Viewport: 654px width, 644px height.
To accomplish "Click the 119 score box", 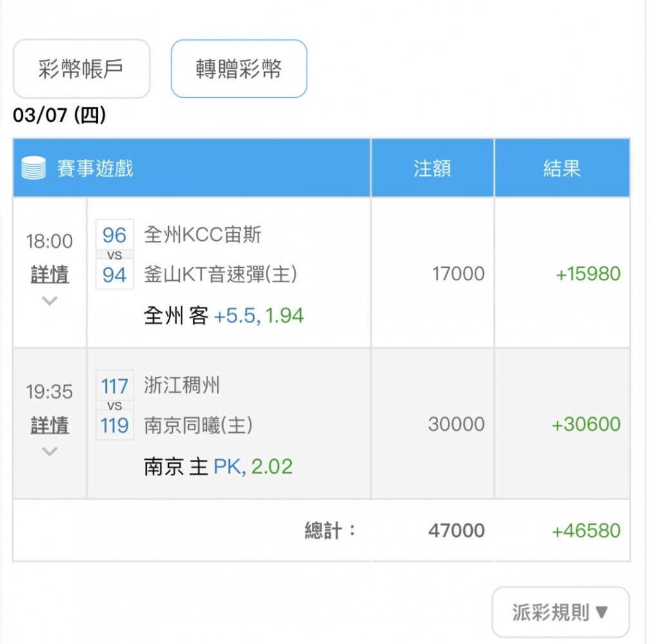I will 115,425.
